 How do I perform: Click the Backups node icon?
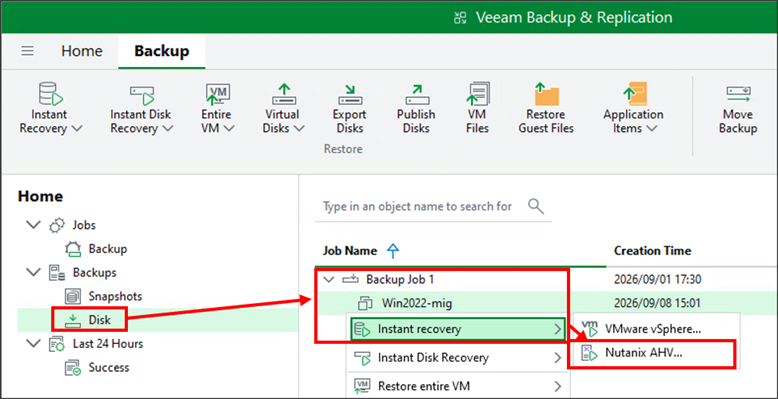click(x=57, y=273)
